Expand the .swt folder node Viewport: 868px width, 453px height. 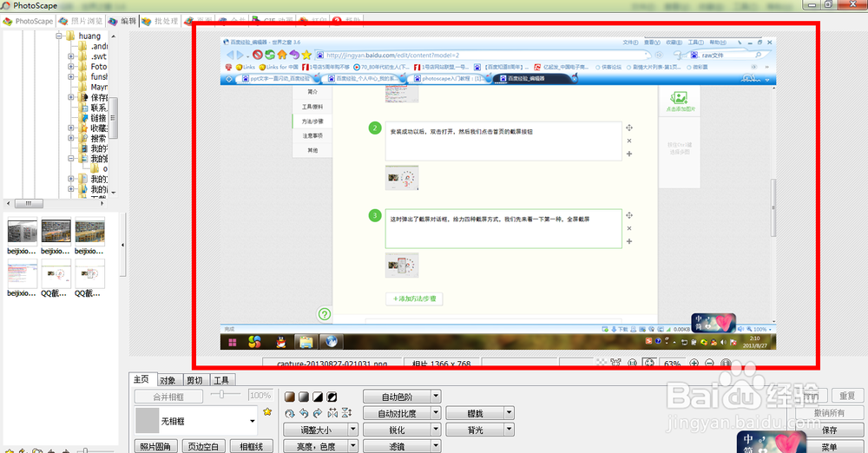pos(71,56)
